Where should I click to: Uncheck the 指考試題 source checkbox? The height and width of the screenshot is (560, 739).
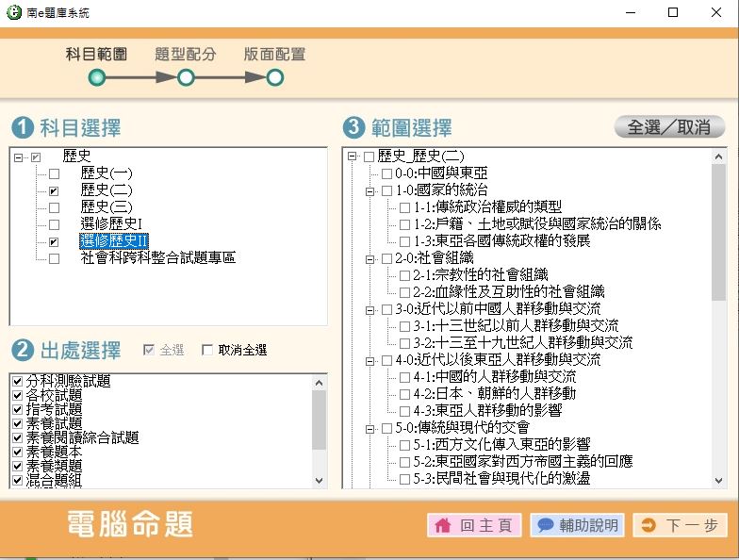tap(16, 410)
